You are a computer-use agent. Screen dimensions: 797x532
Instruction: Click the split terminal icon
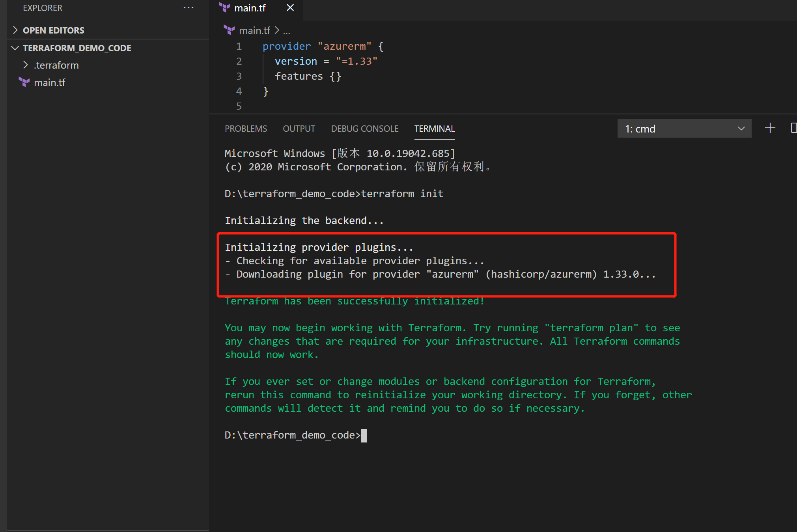pyautogui.click(x=793, y=128)
